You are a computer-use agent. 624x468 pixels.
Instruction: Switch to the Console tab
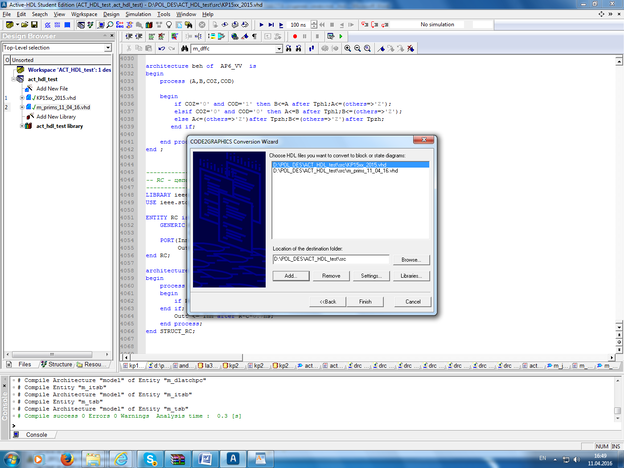(x=35, y=435)
